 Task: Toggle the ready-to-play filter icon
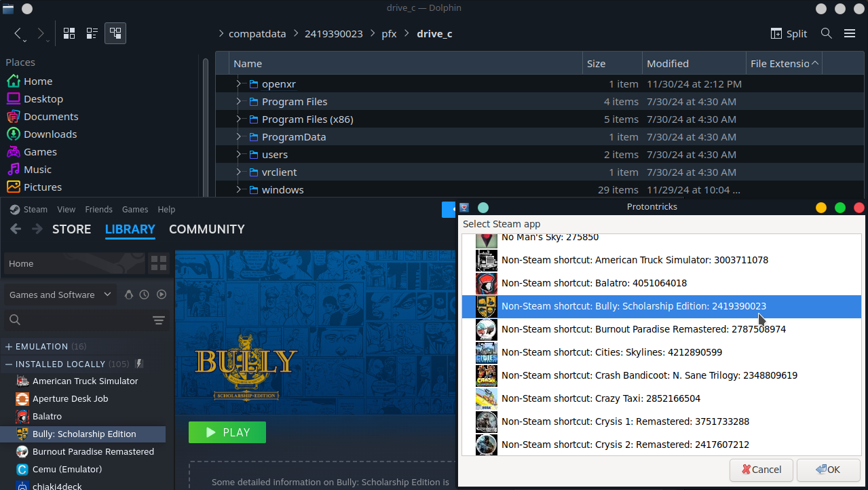click(x=162, y=295)
